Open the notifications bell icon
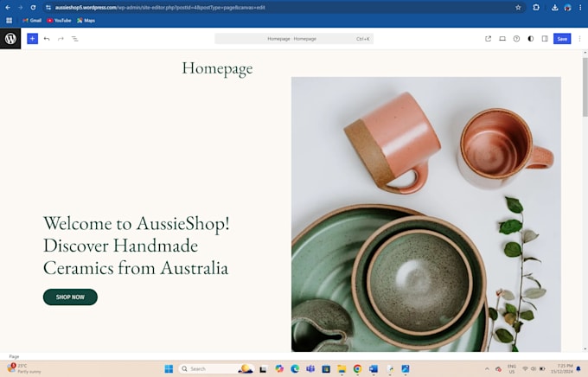This screenshot has width=588, height=377. click(578, 368)
